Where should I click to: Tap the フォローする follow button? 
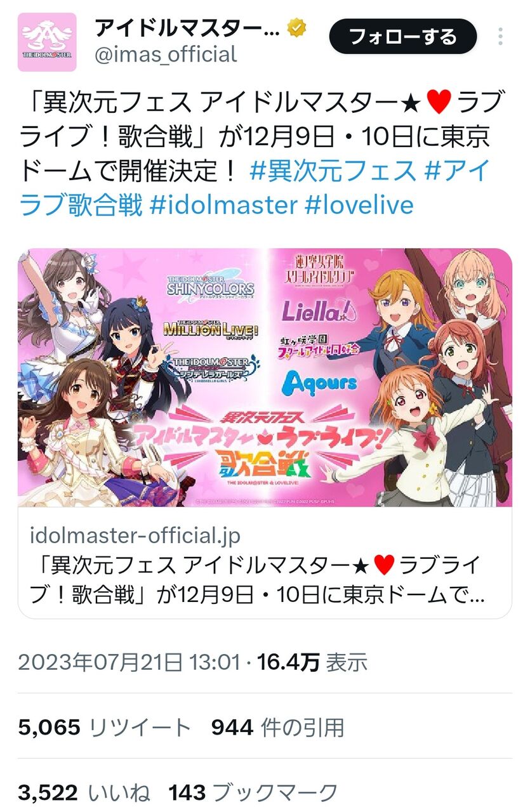click(x=402, y=36)
